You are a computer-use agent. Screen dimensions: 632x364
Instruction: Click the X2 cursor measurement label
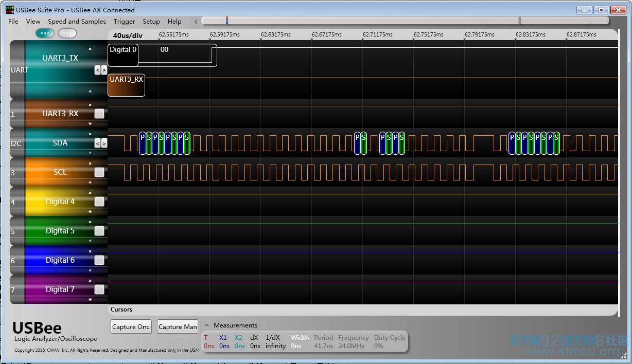click(238, 338)
